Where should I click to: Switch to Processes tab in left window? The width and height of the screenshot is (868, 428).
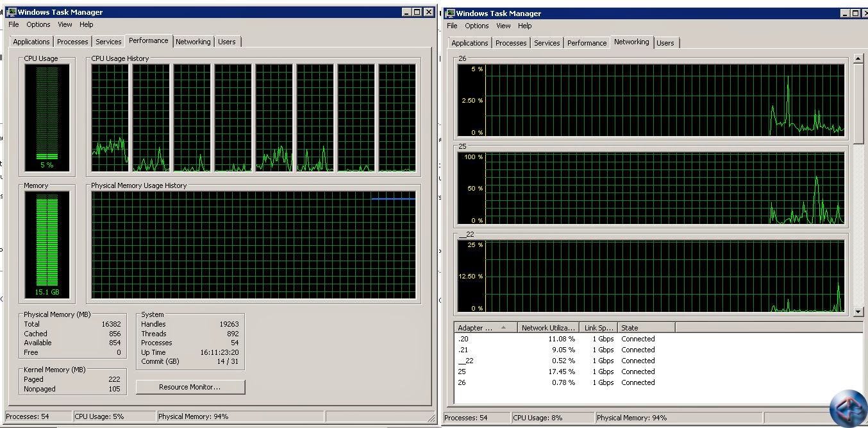pyautogui.click(x=72, y=42)
